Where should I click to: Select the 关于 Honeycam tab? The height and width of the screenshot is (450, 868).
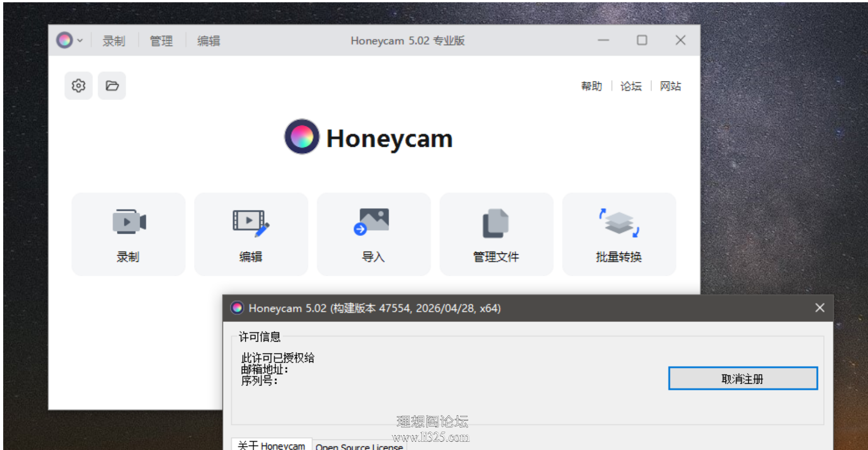[271, 445]
